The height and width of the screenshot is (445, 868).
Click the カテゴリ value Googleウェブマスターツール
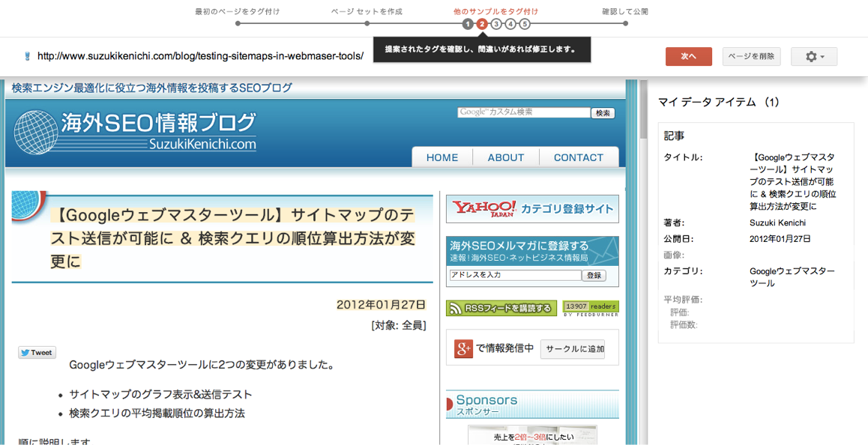792,277
